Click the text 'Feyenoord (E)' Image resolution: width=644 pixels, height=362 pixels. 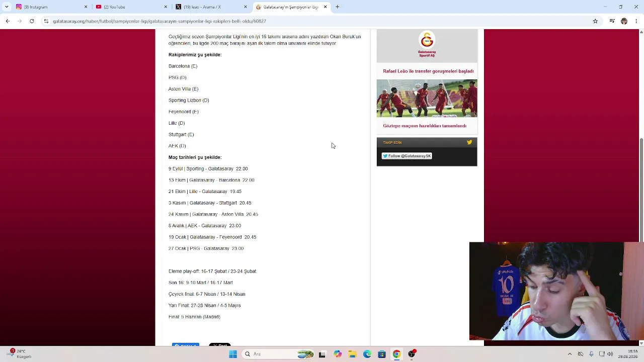point(184,112)
